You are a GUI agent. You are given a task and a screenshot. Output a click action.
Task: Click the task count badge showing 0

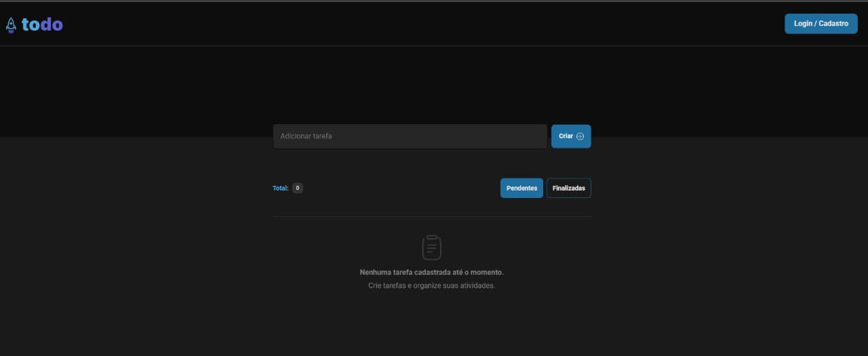[298, 188]
